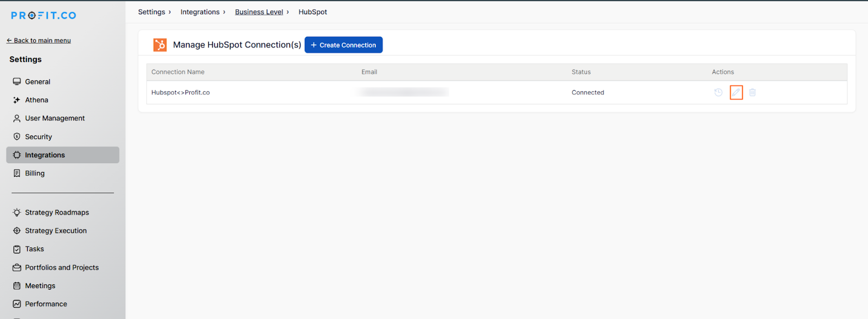
Task: Click the Strategy Execution target icon
Action: pos(17,231)
